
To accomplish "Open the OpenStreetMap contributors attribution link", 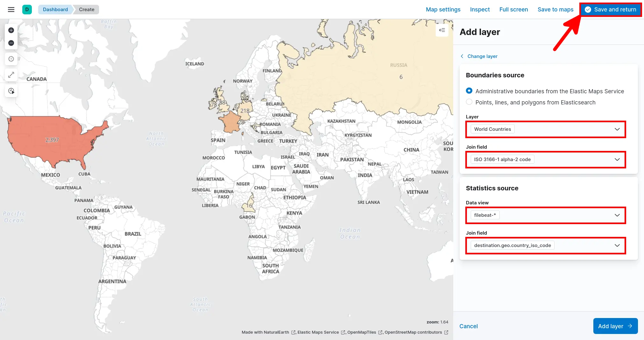I will (x=413, y=332).
